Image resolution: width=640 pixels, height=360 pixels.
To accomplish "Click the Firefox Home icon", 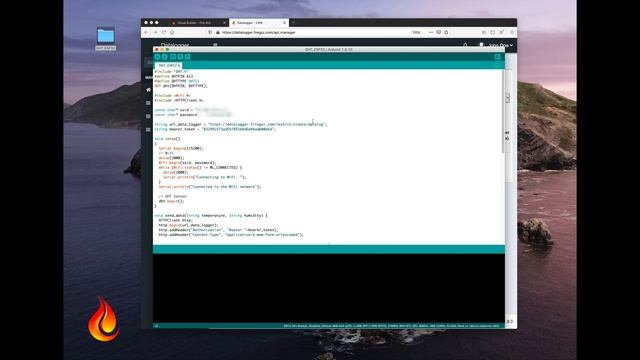I will [x=172, y=32].
